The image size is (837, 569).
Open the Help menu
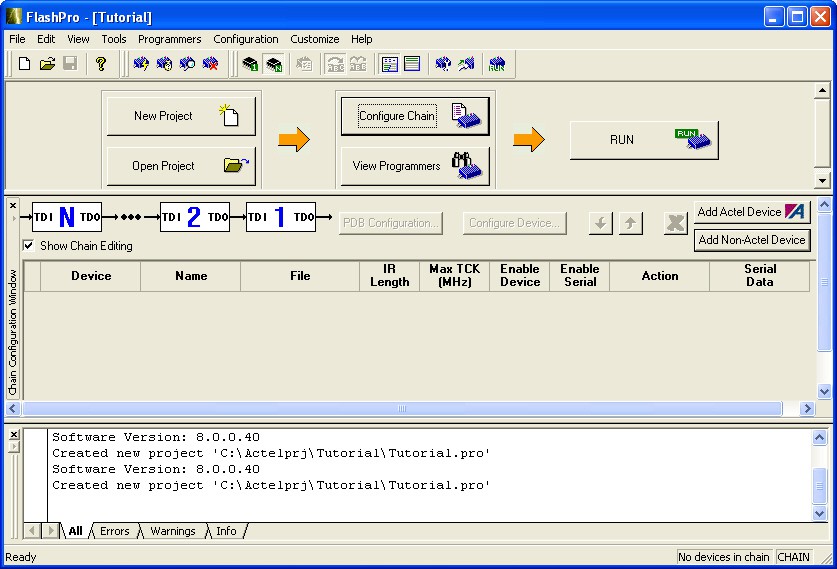361,39
